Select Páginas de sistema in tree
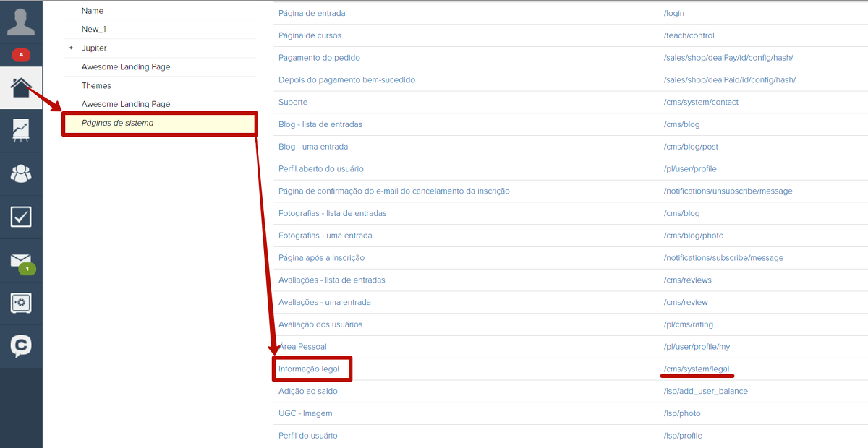 pos(117,123)
